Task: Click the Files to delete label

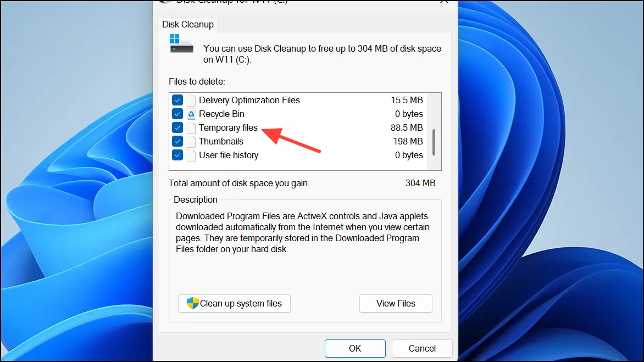Action: point(197,81)
